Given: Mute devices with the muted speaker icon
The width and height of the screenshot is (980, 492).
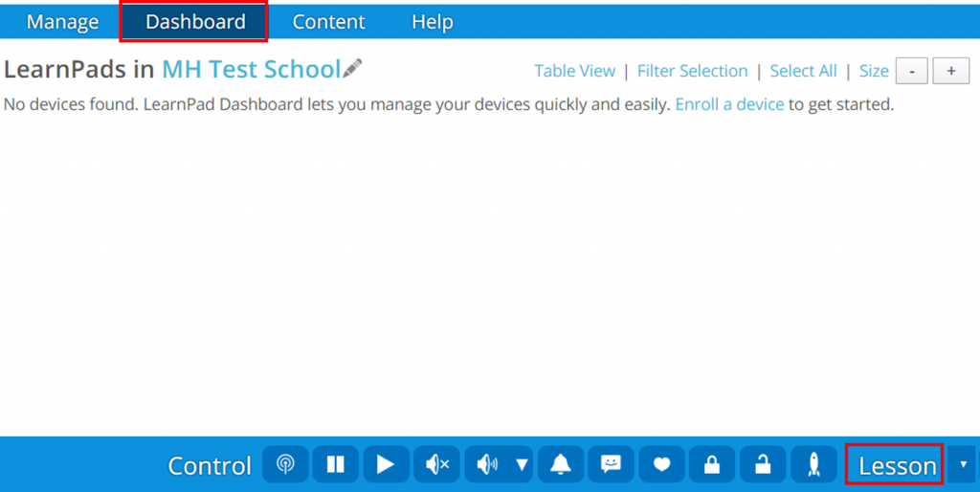Looking at the screenshot, I should click(x=436, y=465).
